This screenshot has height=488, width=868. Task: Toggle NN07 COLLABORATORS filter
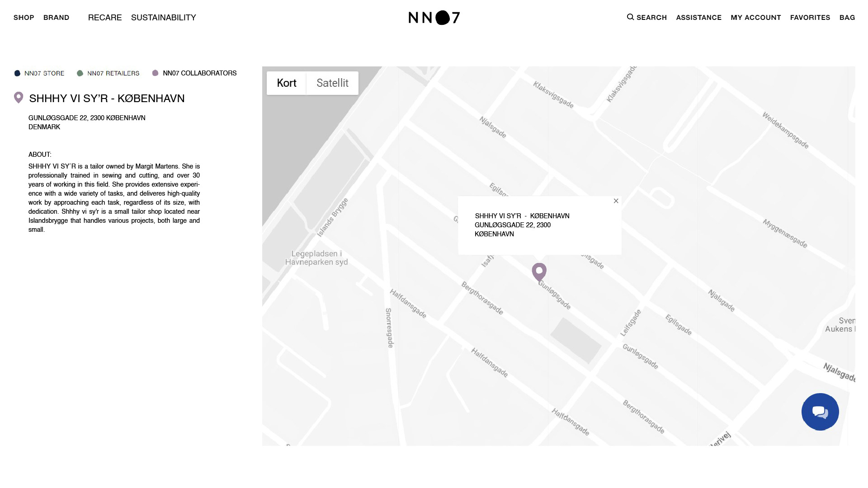pos(194,73)
